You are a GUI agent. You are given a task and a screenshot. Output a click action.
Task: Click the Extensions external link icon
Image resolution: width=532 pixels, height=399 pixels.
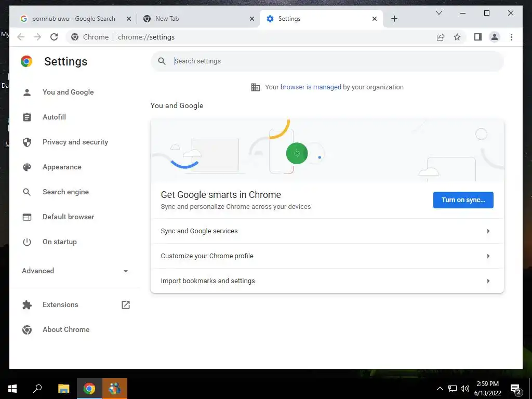(x=126, y=304)
